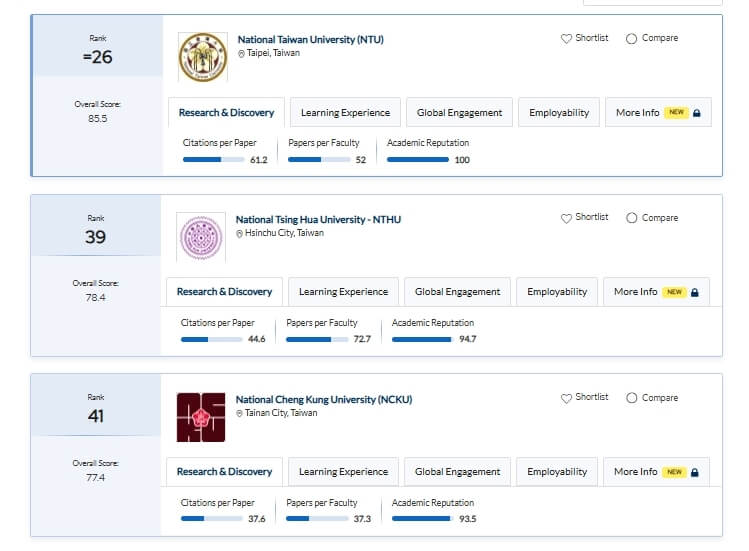This screenshot has width=749, height=551.
Task: Click the Hsinchu City, Taiwan location text
Action: point(284,233)
